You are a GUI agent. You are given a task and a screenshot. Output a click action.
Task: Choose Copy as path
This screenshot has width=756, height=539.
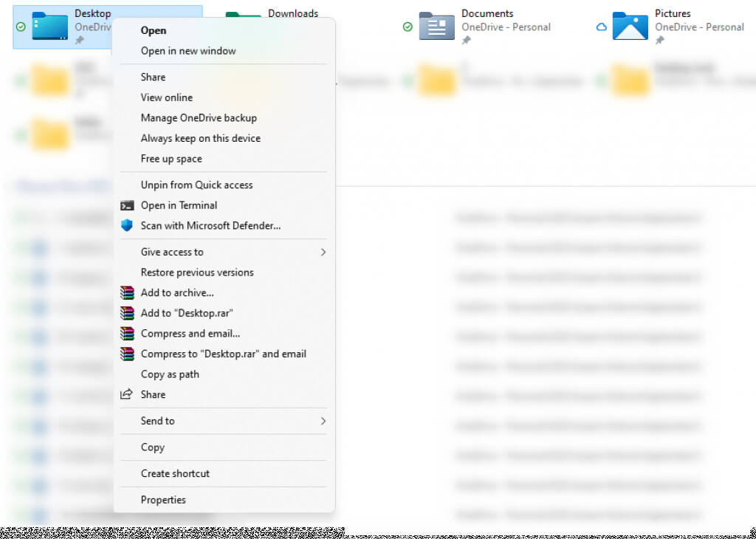point(170,374)
